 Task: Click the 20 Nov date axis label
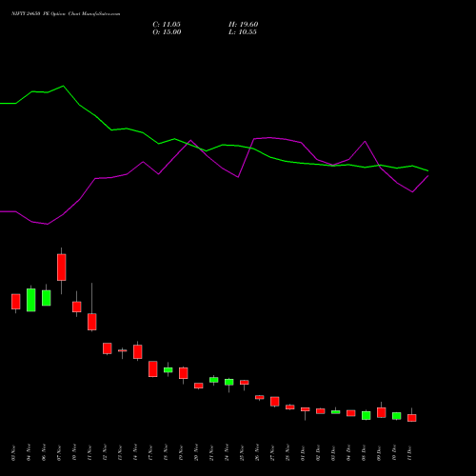(x=196, y=453)
